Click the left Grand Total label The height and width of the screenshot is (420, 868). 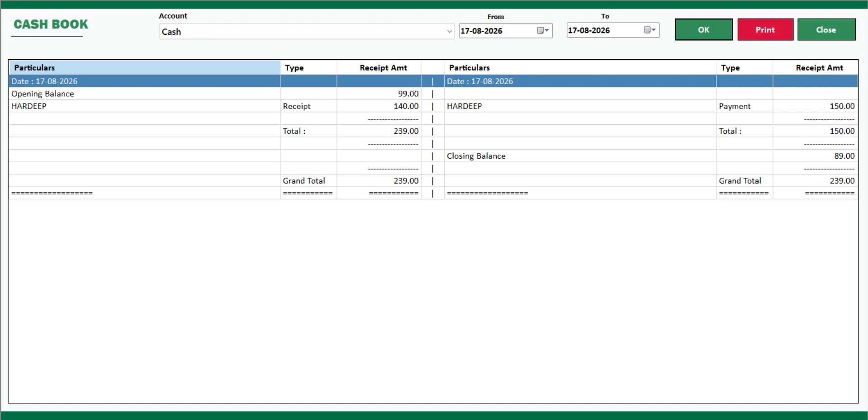tap(304, 181)
